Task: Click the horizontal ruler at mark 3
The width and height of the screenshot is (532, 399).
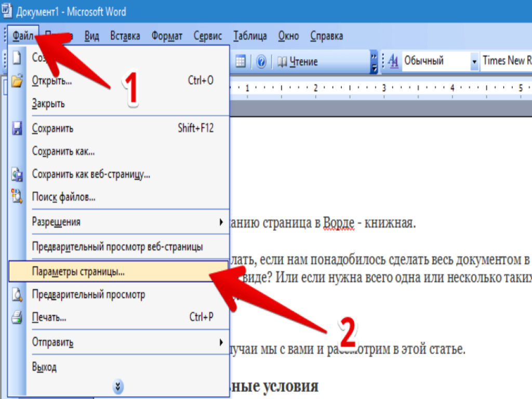Action: pyautogui.click(x=384, y=88)
